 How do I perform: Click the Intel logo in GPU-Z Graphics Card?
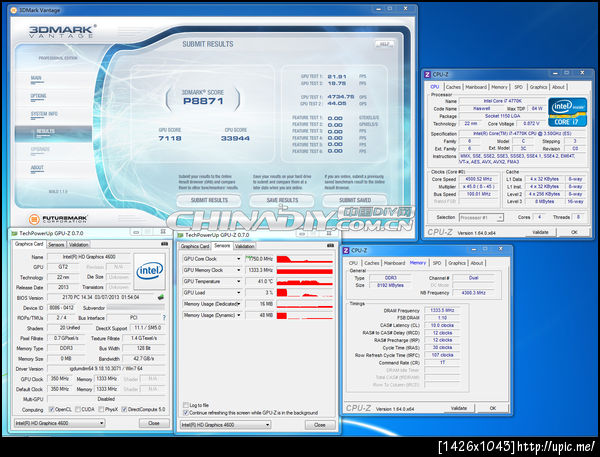(x=150, y=271)
